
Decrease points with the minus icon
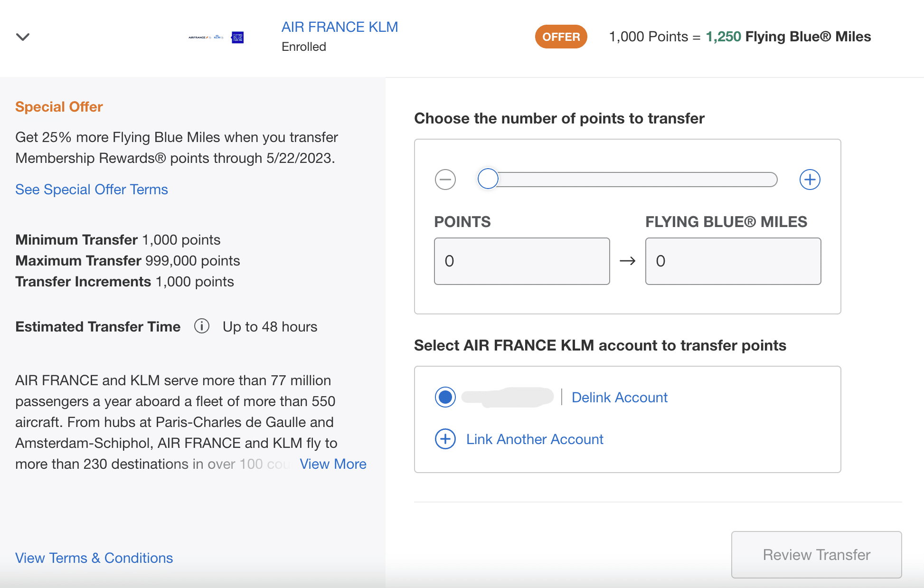click(445, 180)
